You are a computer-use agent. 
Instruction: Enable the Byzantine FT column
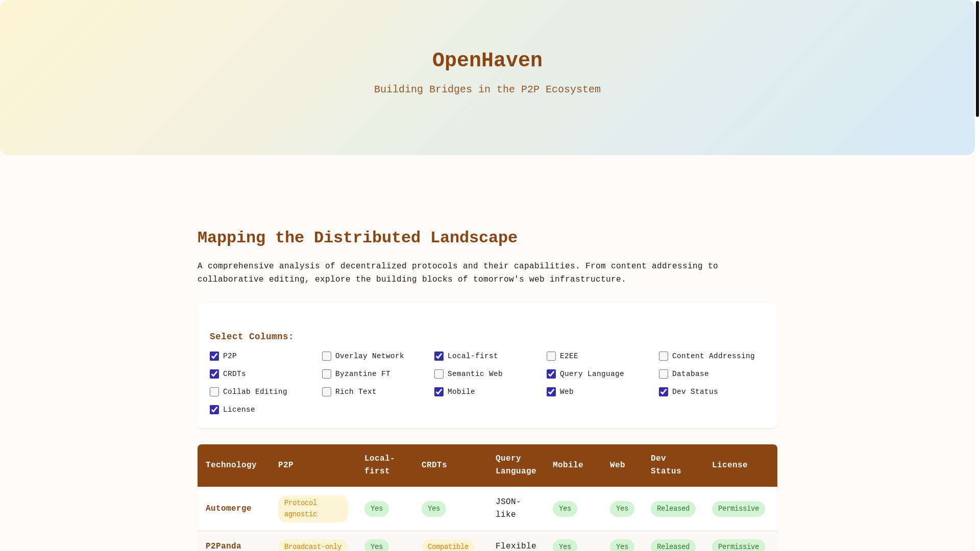pyautogui.click(x=327, y=374)
